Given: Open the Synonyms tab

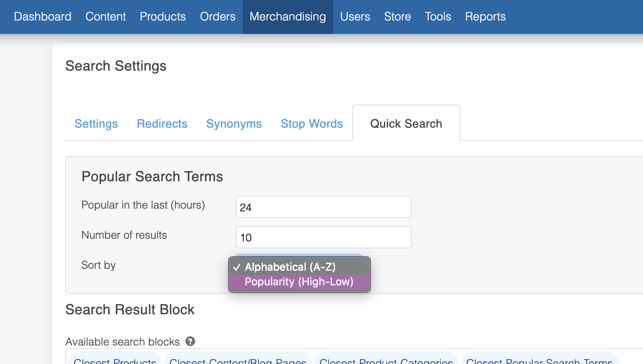Looking at the screenshot, I should pyautogui.click(x=234, y=124).
